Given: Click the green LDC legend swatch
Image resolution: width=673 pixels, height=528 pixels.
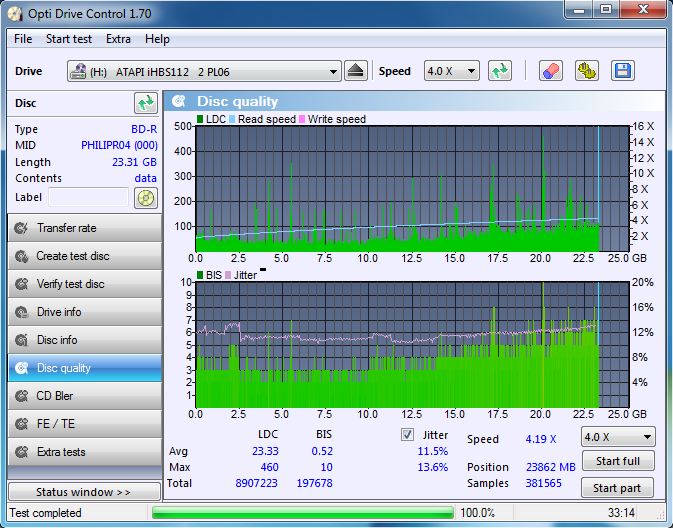Looking at the screenshot, I should click(x=200, y=119).
